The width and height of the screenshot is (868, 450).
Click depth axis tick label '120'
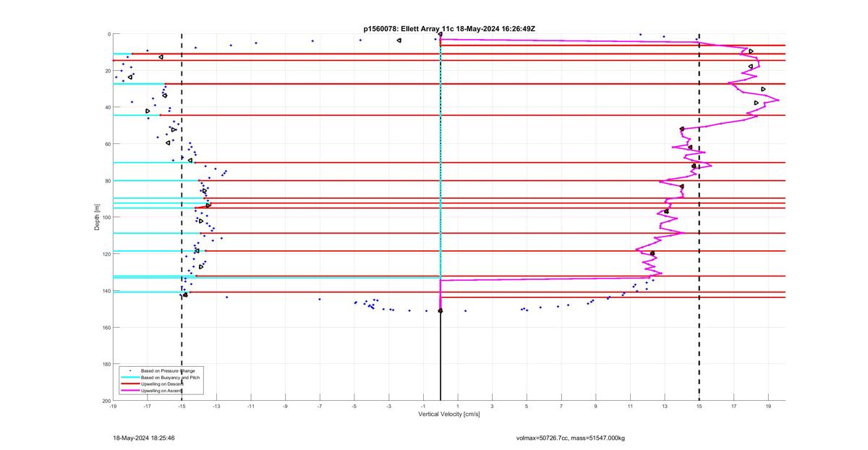pyautogui.click(x=106, y=254)
